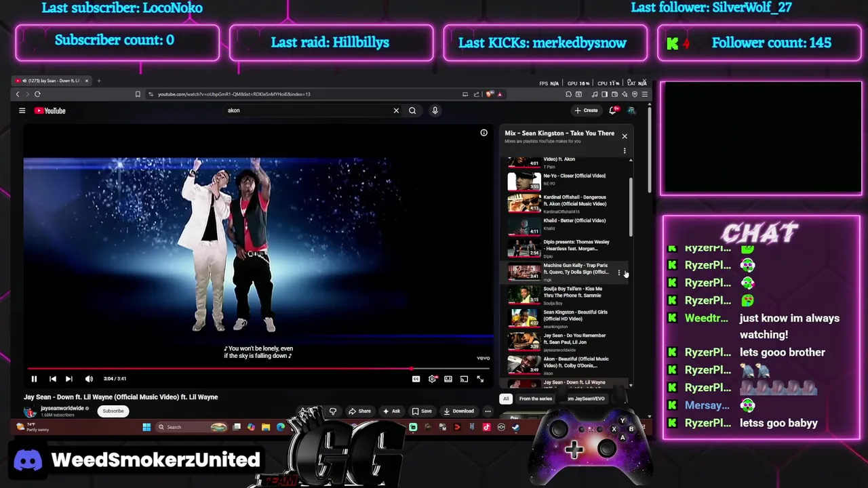Download the video
This screenshot has width=868, height=488.
458,411
